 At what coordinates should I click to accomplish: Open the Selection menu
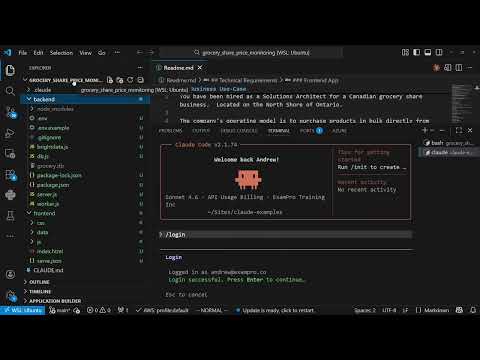(x=61, y=53)
